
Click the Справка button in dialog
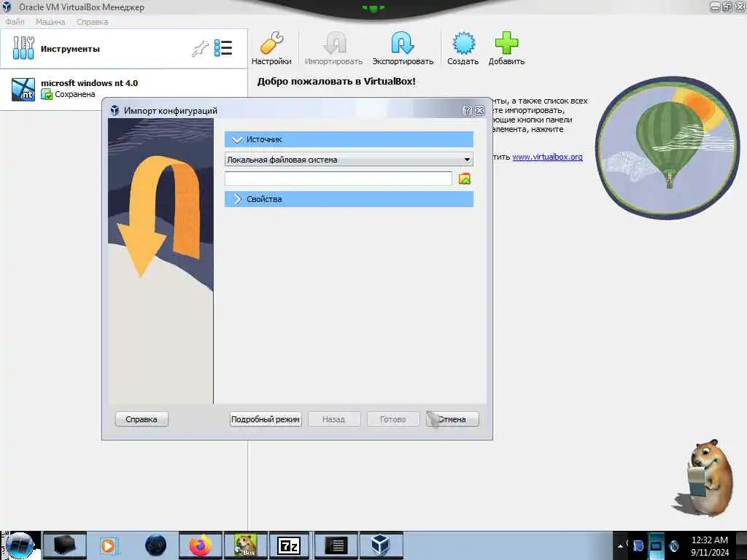142,419
